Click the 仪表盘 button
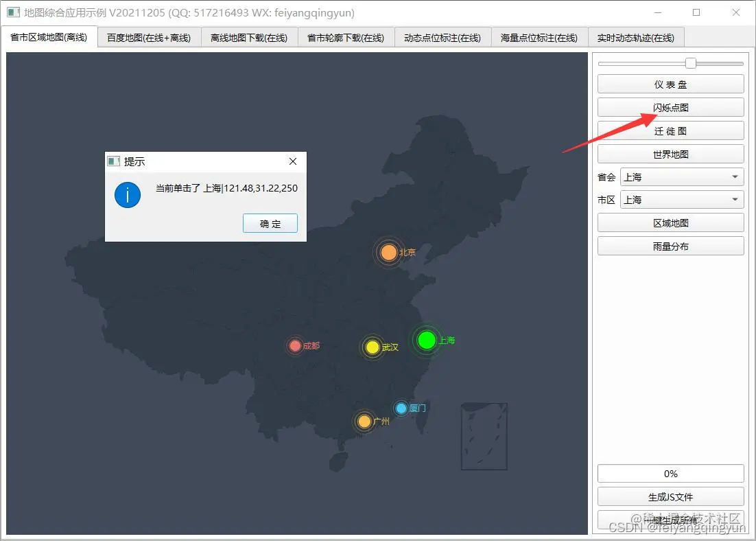This screenshot has height=541, width=756. (670, 83)
